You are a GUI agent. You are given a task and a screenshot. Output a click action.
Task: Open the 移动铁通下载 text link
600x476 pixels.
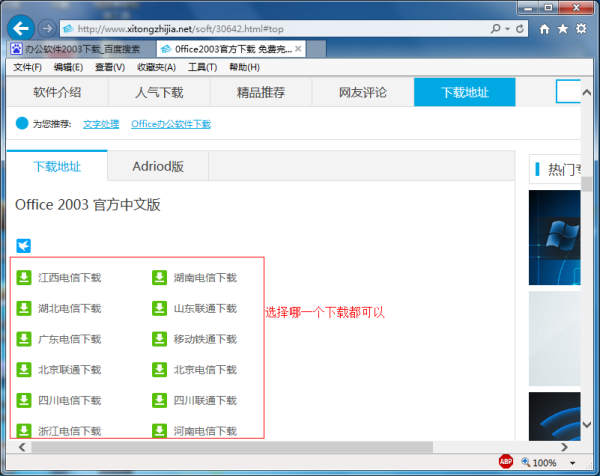pos(205,339)
